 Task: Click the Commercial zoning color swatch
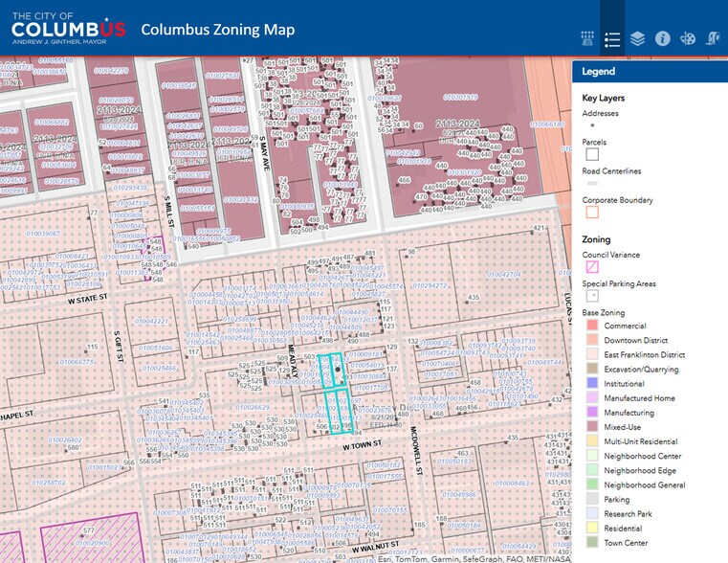pos(592,326)
